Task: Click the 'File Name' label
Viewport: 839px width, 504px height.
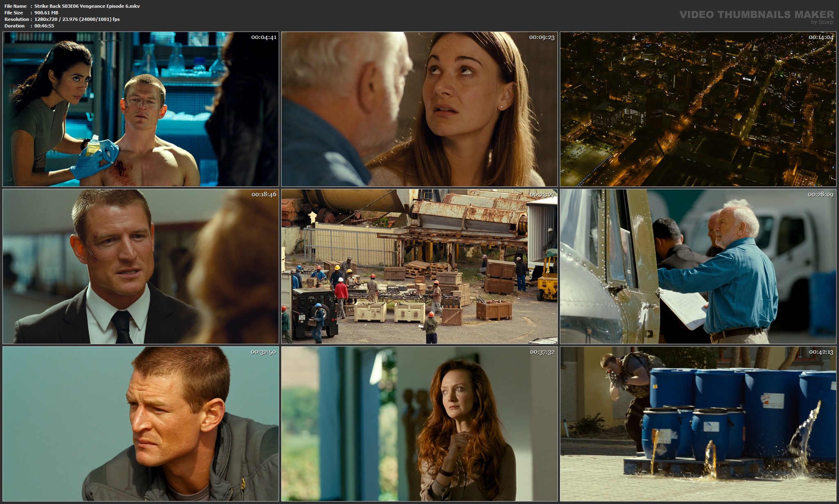Action: tap(16, 6)
